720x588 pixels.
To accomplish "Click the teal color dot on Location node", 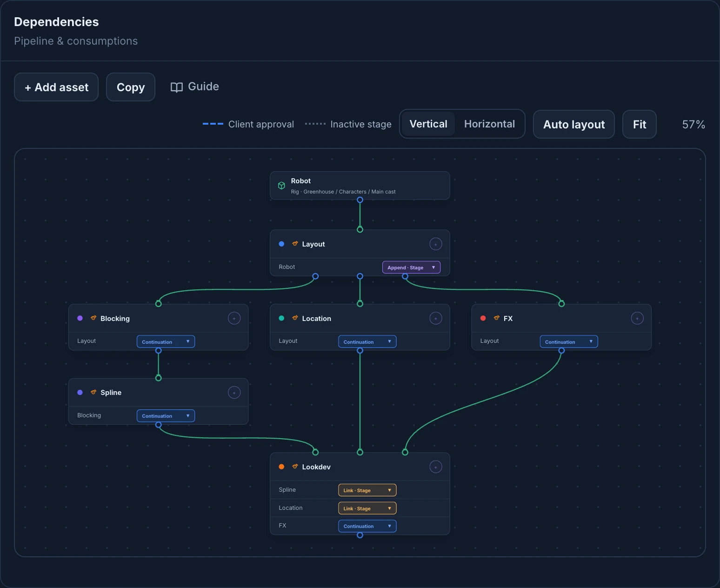I will point(281,318).
